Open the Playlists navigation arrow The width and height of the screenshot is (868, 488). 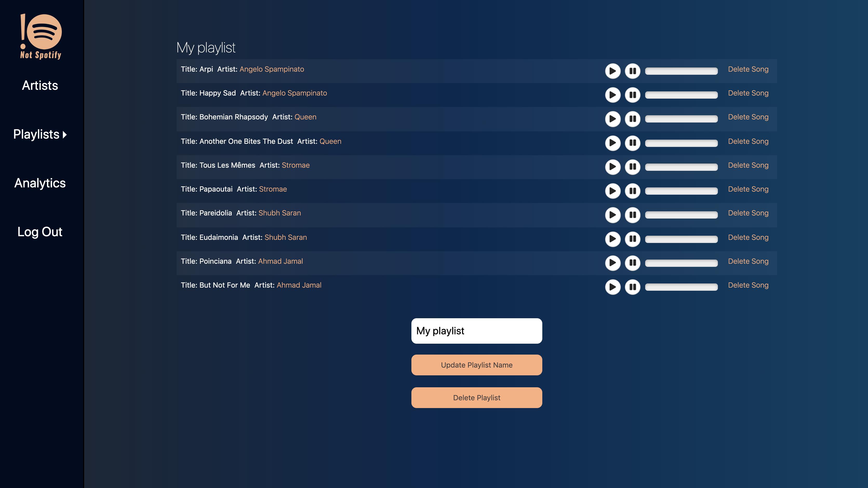tap(65, 134)
